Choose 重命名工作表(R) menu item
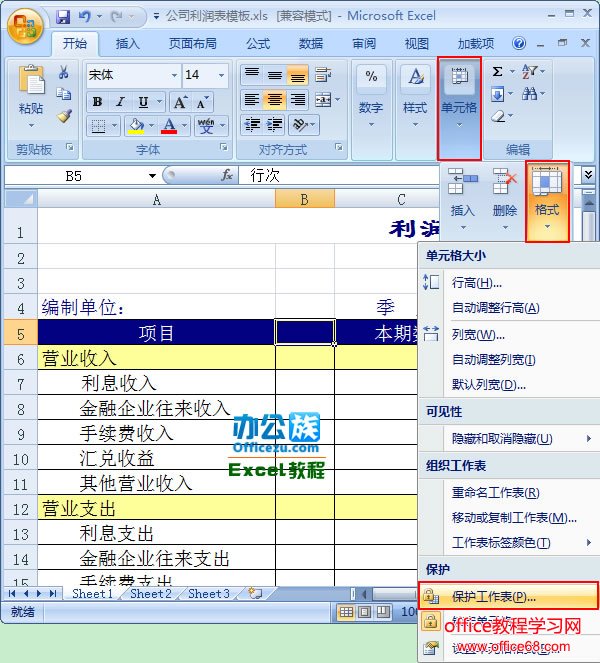Viewport: 600px width, 663px height. click(x=509, y=493)
